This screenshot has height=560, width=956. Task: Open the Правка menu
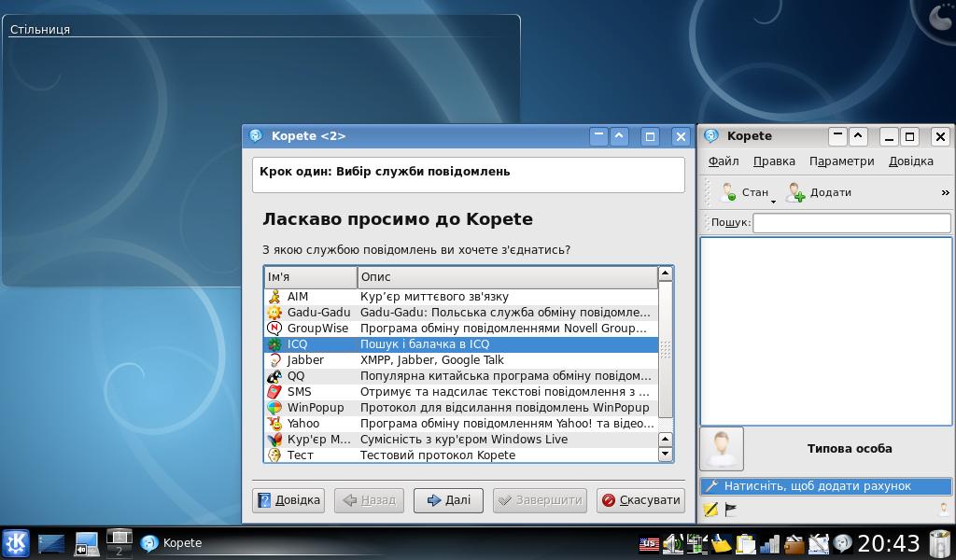pos(774,161)
